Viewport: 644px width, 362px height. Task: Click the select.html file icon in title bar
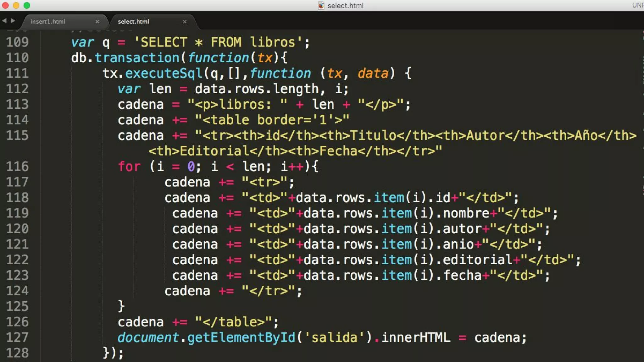tap(321, 5)
